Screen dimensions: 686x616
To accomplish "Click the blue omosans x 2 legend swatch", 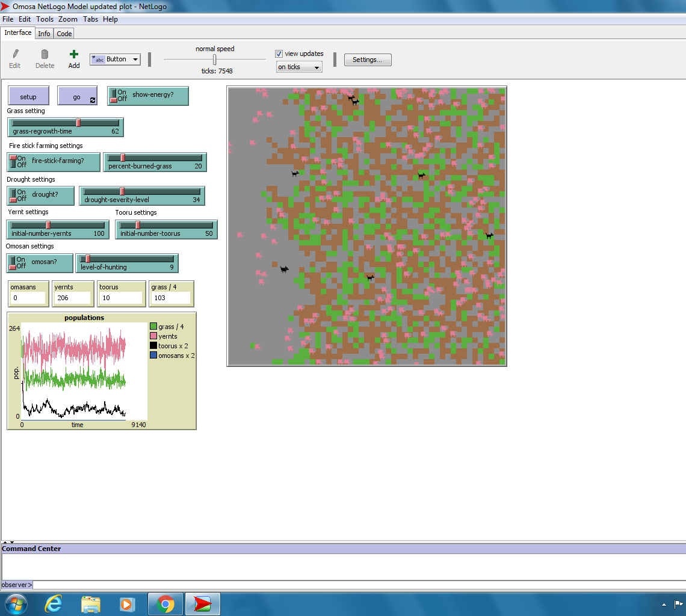I will tap(153, 356).
